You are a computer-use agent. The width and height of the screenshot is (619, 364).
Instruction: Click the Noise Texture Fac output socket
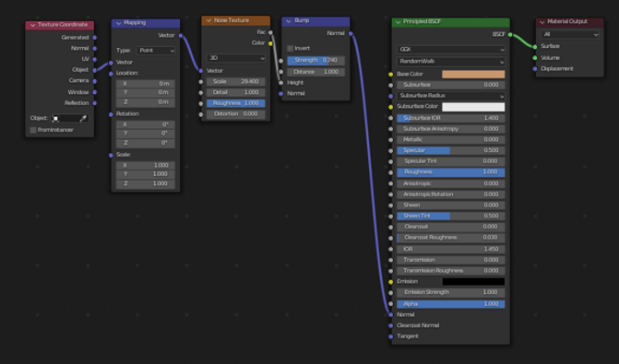coord(270,32)
